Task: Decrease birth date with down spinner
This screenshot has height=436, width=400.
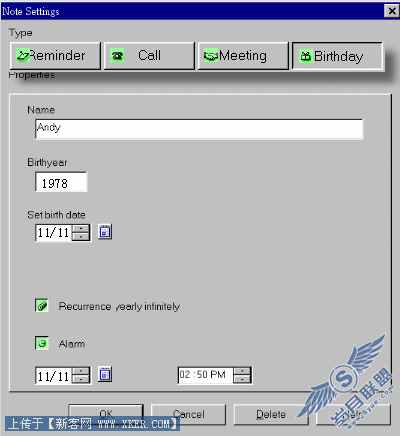Action: [x=81, y=237]
